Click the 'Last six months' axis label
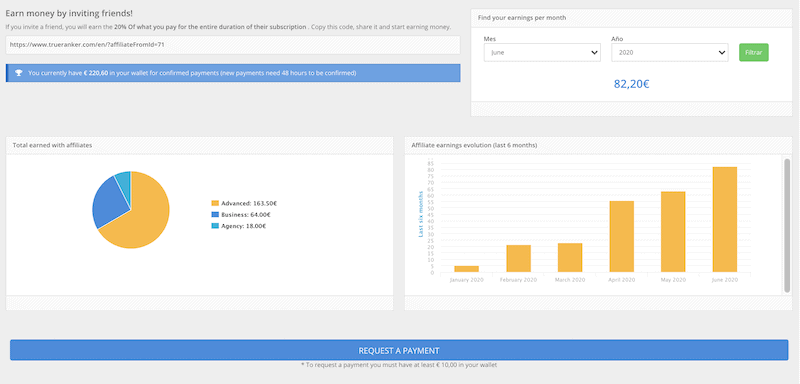This screenshot has width=800, height=384. click(421, 214)
